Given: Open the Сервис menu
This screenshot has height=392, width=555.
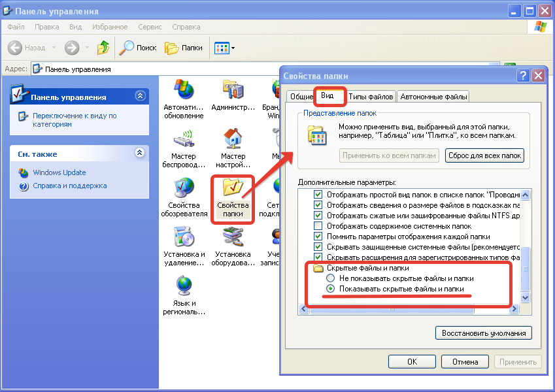Looking at the screenshot, I should [150, 27].
